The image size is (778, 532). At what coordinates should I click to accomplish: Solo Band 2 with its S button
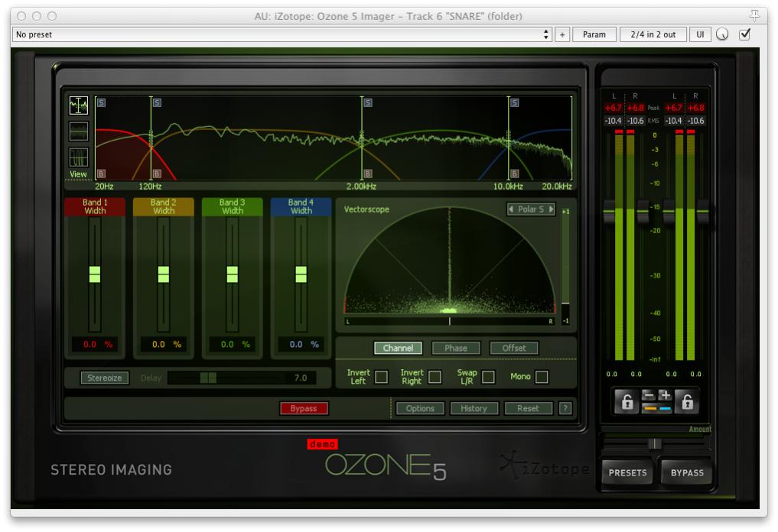[157, 102]
